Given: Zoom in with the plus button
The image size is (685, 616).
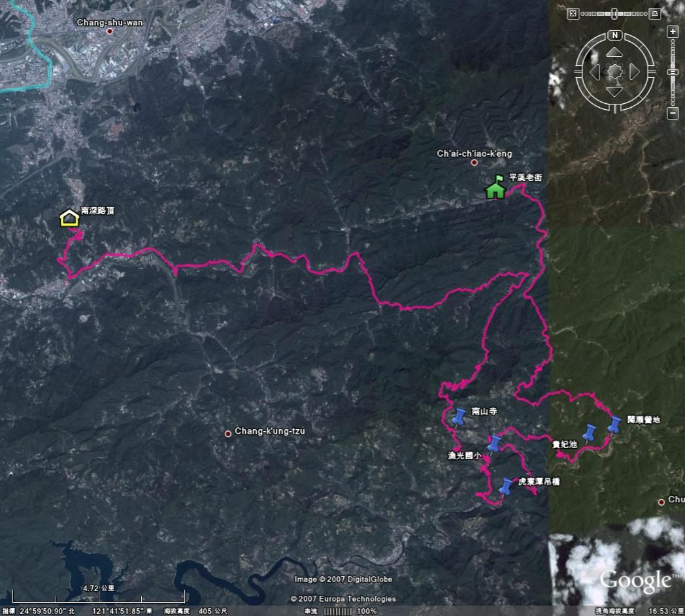Looking at the screenshot, I should (x=673, y=31).
